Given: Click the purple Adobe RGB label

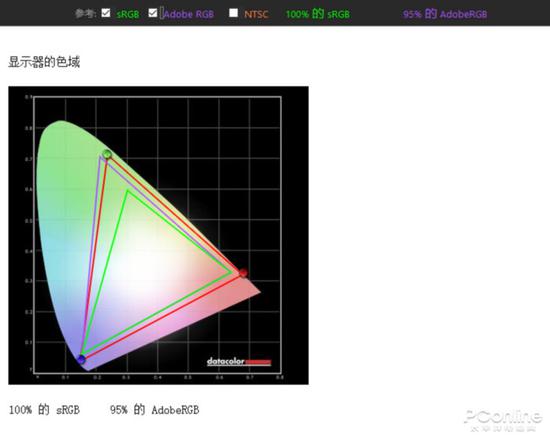Looking at the screenshot, I should coord(188,14).
